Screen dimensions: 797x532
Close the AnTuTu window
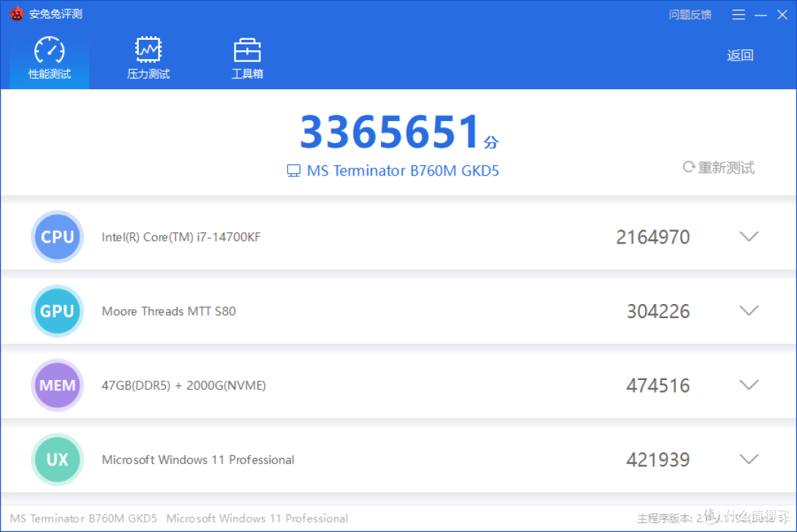(x=782, y=15)
